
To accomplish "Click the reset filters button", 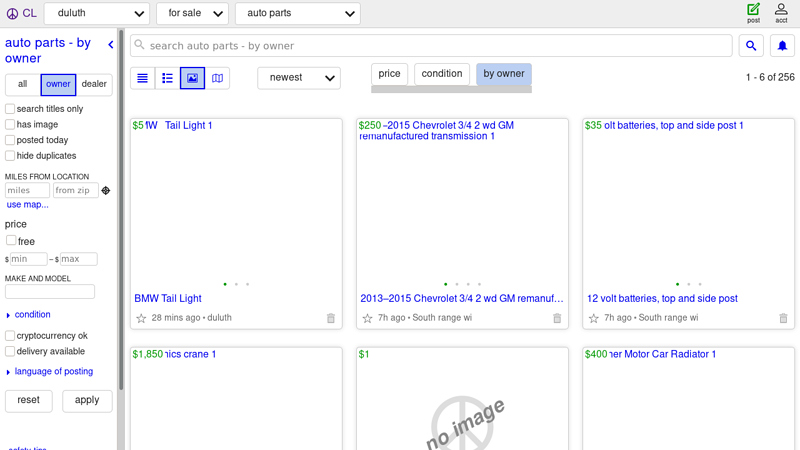I will click(29, 401).
